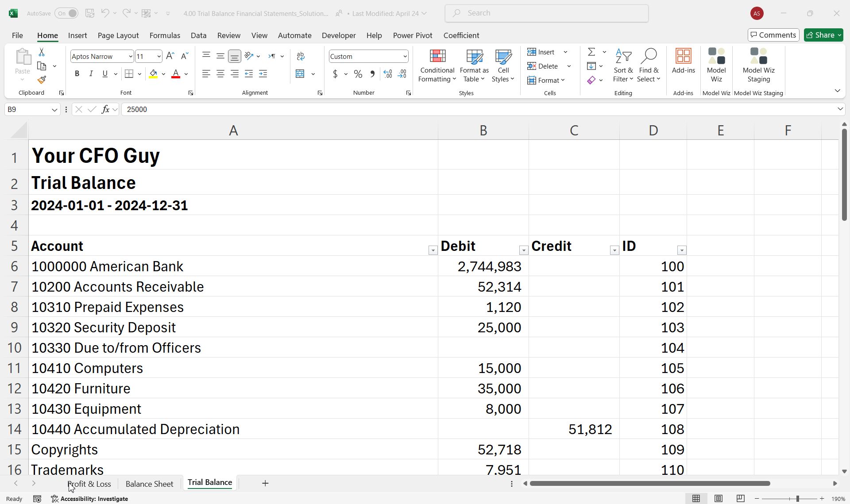Viewport: 850px width, 504px height.
Task: Apply Percent Style format
Action: 358,74
